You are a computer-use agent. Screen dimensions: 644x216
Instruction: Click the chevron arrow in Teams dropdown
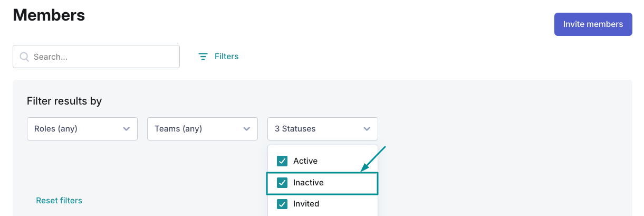click(246, 129)
